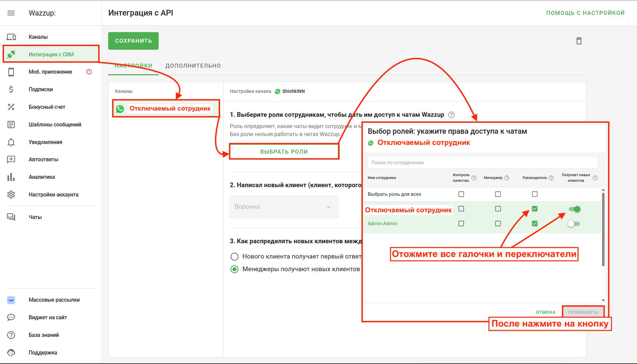Click the trash delete icon
Viewport: 637px width, 364px height.
point(579,41)
